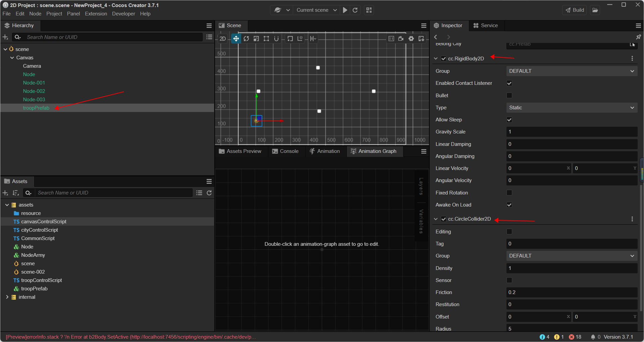Image resolution: width=644 pixels, height=342 pixels.
Task: Open the Extension menu
Action: tap(96, 14)
